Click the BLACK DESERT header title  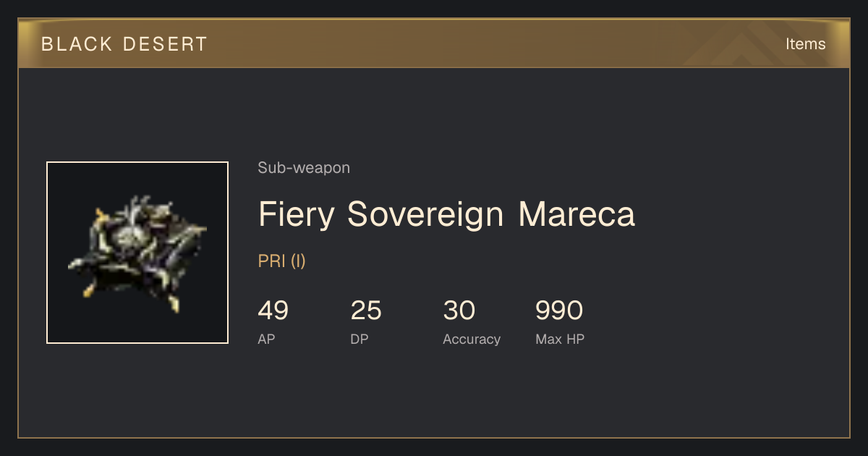tap(124, 44)
